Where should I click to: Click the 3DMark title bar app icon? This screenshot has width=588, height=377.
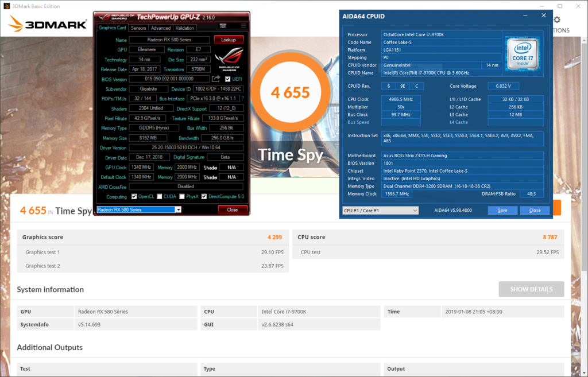(6, 6)
